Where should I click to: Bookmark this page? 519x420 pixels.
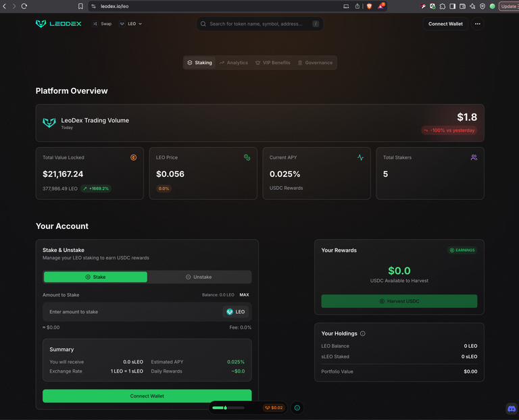point(80,6)
